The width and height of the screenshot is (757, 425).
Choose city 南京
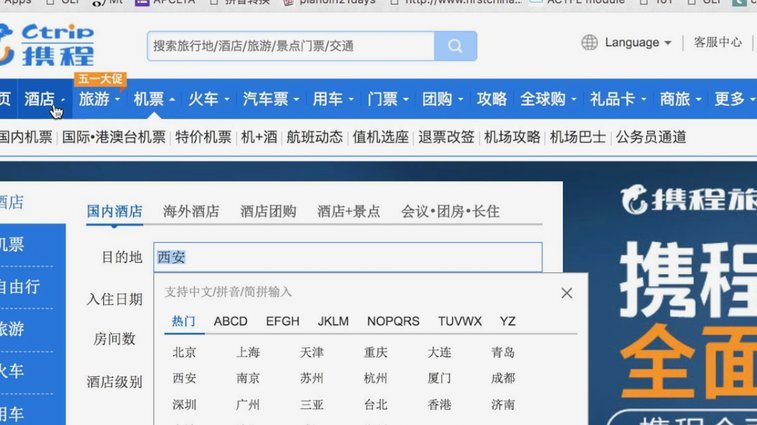[248, 378]
